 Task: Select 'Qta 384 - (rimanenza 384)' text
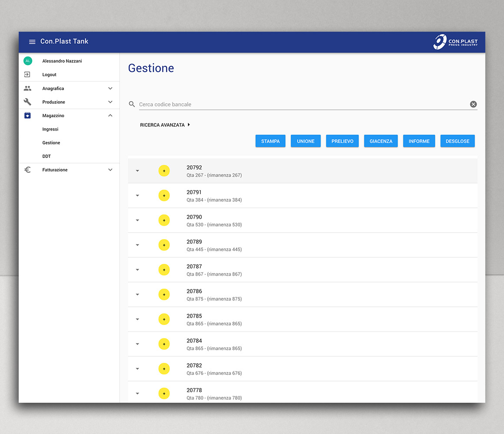pos(214,200)
